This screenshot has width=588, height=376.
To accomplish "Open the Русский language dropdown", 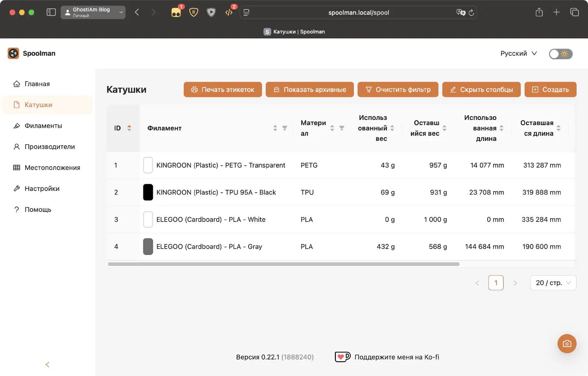I will point(519,53).
